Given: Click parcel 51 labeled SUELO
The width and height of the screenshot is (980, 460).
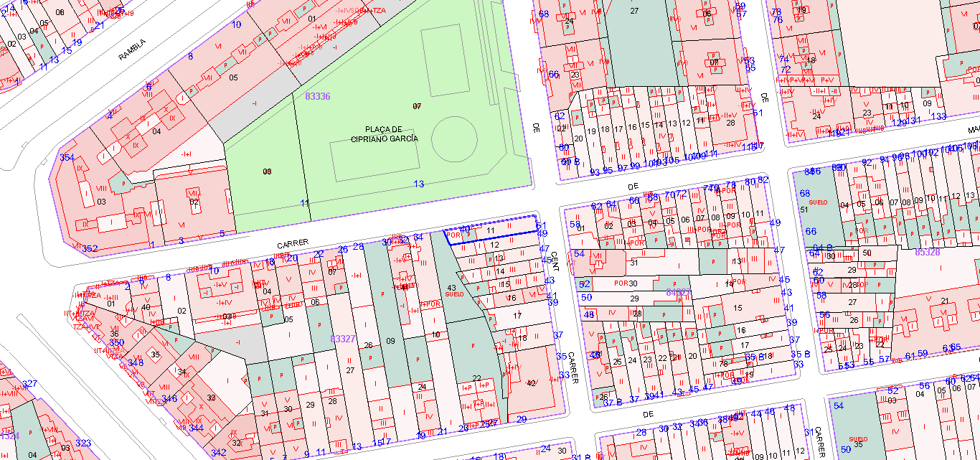Looking at the screenshot, I should [804, 210].
